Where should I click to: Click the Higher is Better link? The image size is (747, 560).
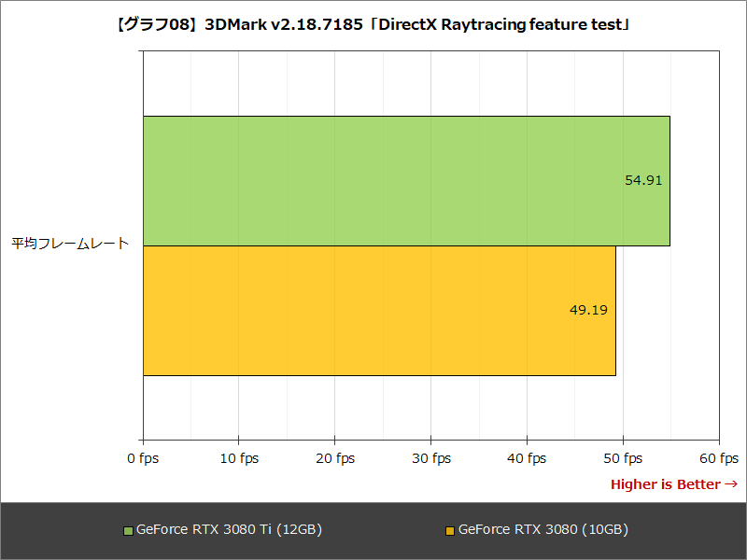click(x=669, y=484)
